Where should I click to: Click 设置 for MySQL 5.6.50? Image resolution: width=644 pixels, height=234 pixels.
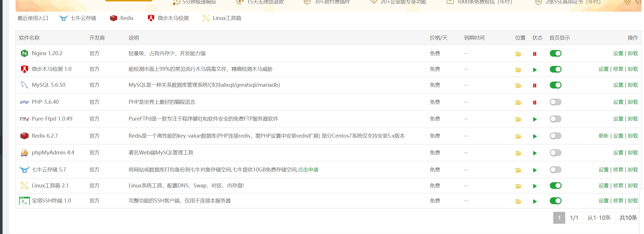click(618, 85)
